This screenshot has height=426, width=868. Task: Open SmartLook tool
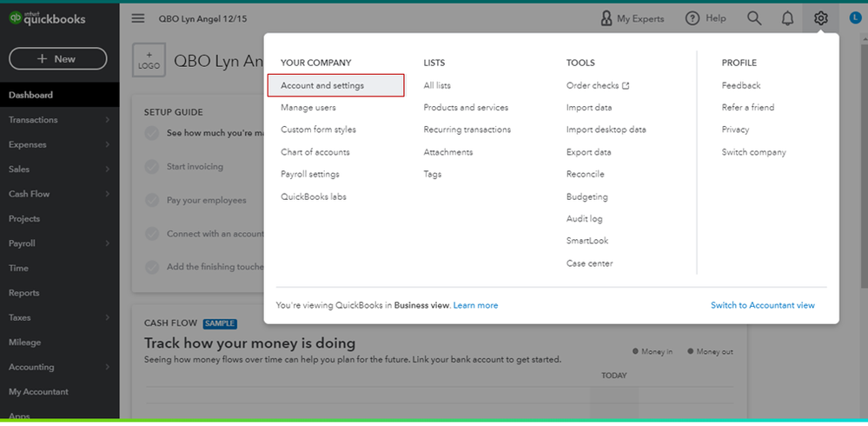(x=586, y=241)
